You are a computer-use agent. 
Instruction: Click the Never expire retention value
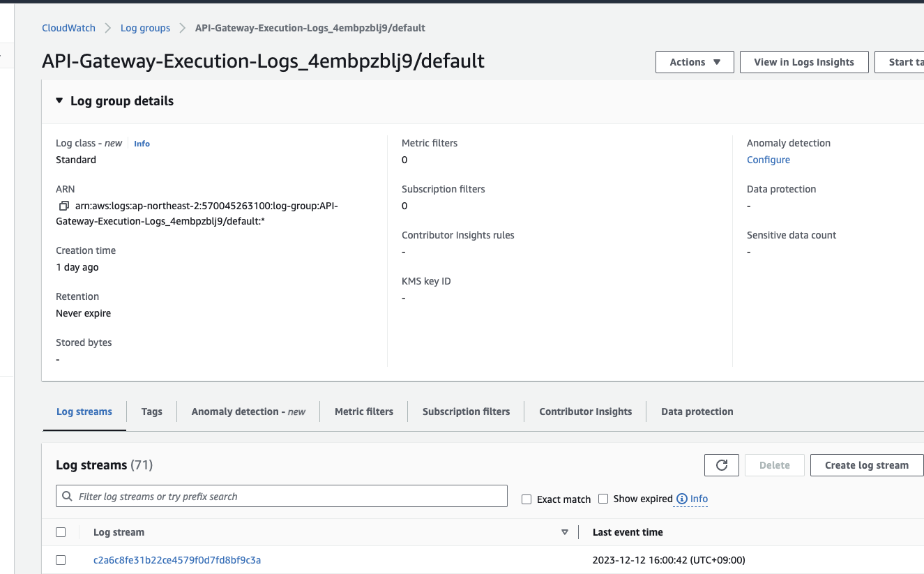[83, 313]
